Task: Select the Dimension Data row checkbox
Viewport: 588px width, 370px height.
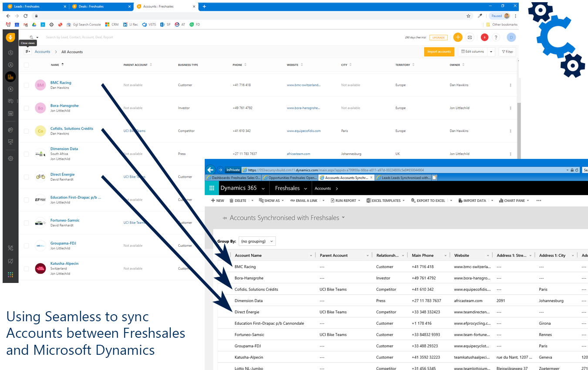Action: tap(26, 154)
